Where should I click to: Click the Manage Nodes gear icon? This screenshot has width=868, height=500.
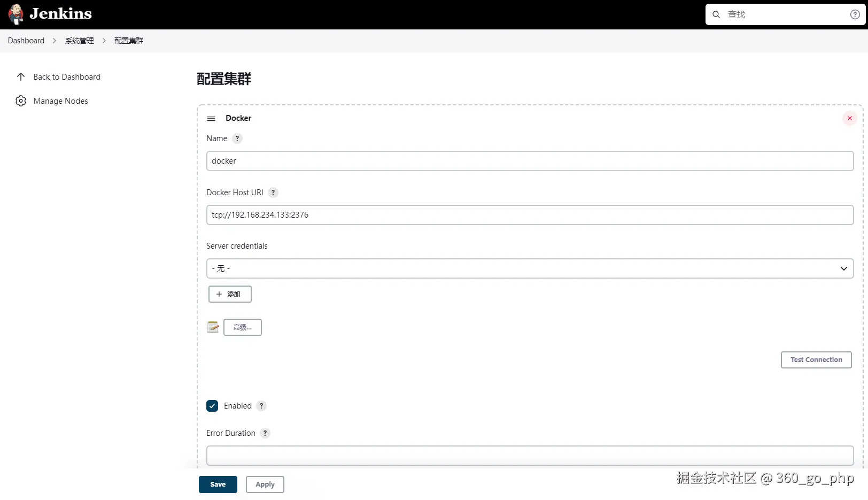[x=21, y=101]
